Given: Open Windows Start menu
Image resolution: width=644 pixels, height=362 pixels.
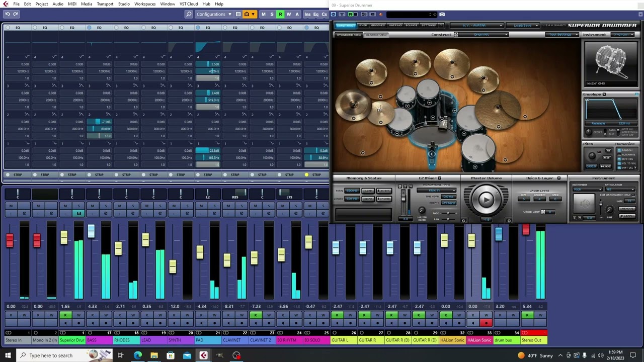Looking at the screenshot, I should click(x=8, y=355).
